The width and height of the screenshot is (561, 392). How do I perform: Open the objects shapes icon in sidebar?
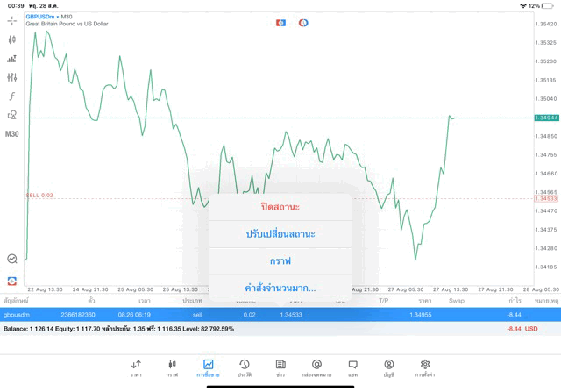tap(11, 115)
